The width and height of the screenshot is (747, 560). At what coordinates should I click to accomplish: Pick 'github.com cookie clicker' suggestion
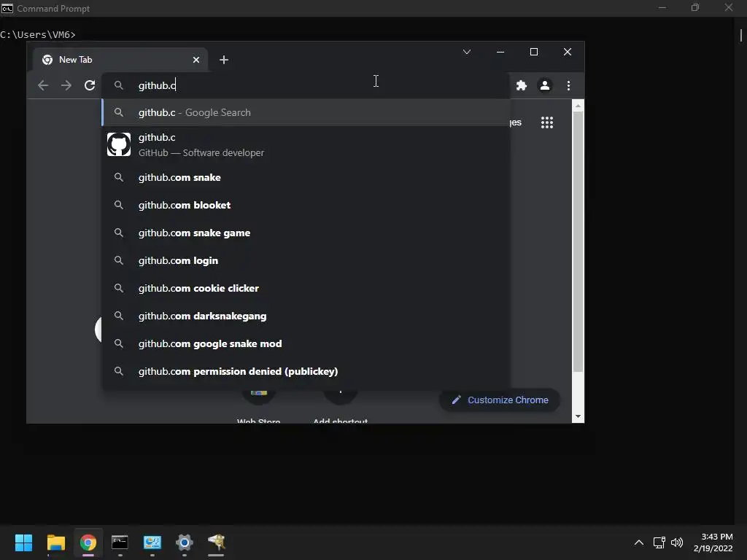click(x=306, y=288)
